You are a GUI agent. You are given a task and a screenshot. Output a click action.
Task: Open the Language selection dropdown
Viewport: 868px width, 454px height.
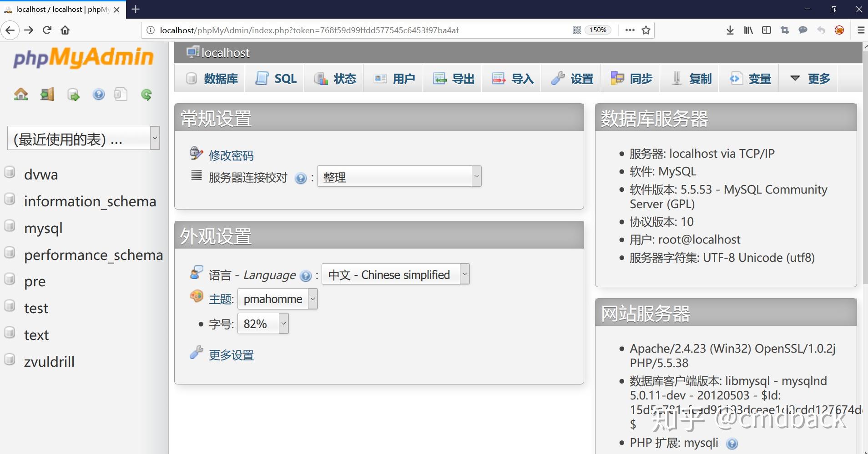click(x=394, y=274)
